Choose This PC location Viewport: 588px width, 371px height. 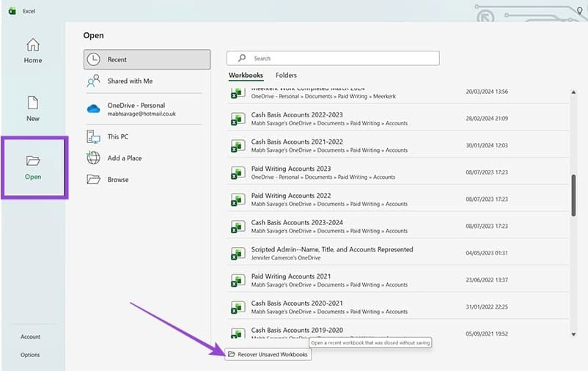coord(147,136)
